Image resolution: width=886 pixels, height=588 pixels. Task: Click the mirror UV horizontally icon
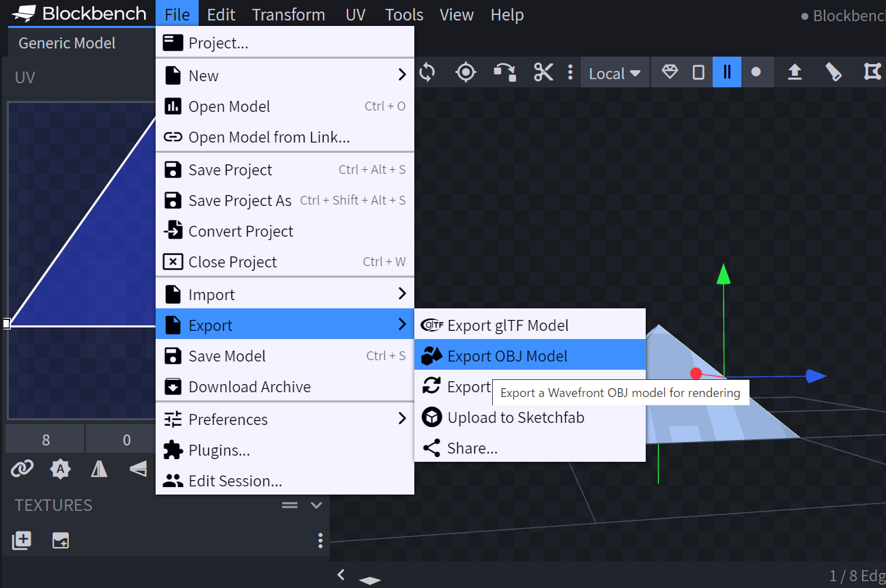tap(99, 469)
